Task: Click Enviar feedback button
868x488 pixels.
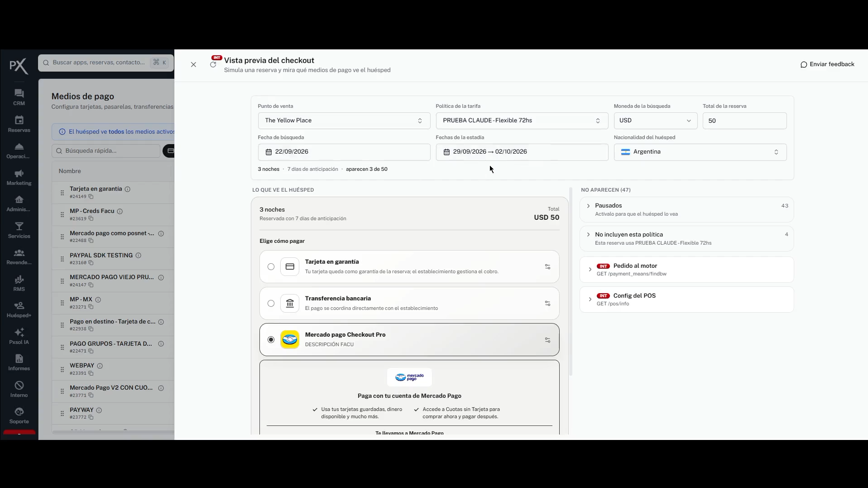Action: tap(827, 64)
